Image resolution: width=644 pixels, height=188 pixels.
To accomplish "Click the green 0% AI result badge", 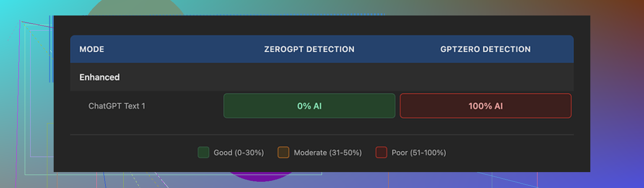I will (x=309, y=106).
